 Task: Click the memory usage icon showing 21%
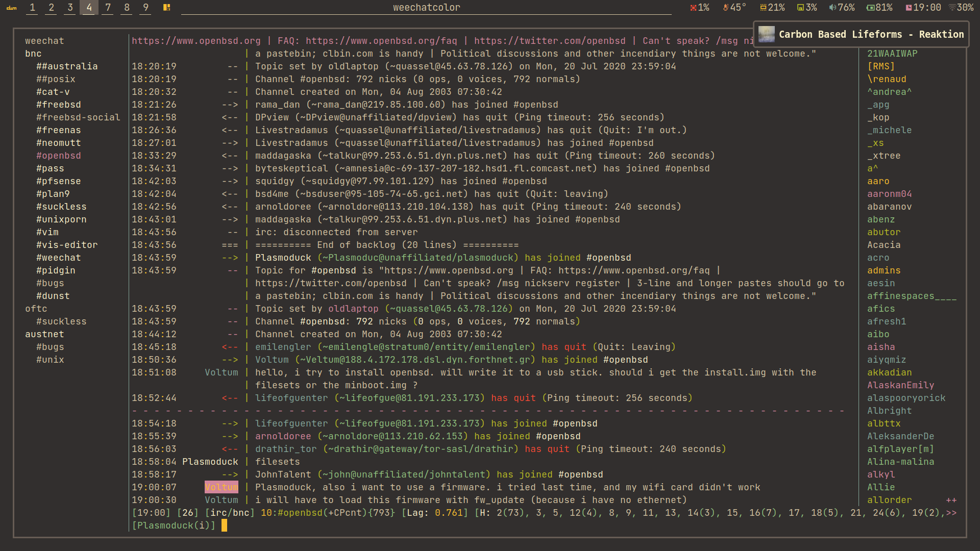[x=763, y=8]
